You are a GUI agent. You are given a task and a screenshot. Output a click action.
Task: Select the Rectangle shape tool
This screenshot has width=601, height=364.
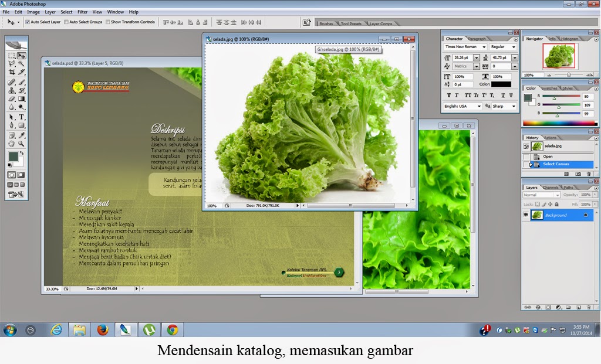click(22, 125)
